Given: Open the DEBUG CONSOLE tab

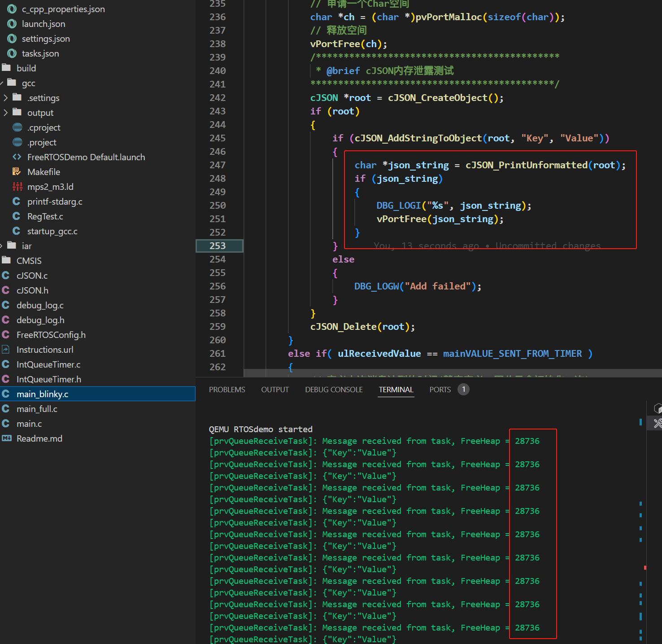Looking at the screenshot, I should coord(334,390).
